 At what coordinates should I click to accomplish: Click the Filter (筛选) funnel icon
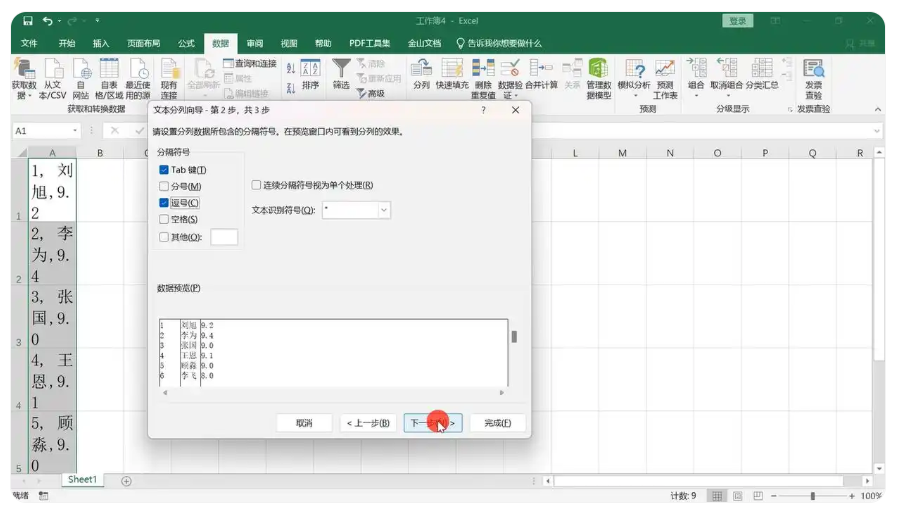pos(341,68)
